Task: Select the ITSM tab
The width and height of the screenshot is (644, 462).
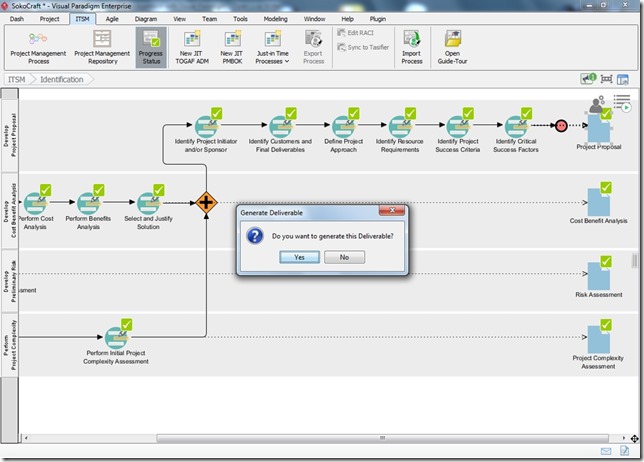Action: point(82,19)
